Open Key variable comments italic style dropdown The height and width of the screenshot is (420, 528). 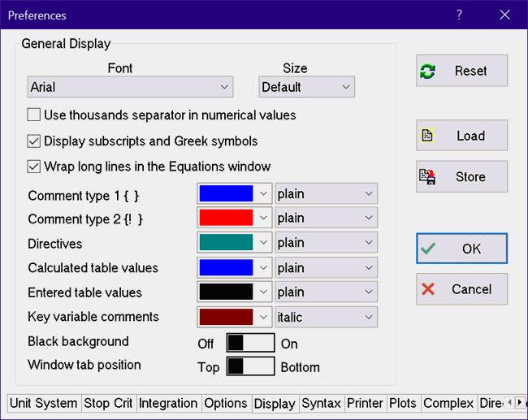[x=326, y=317]
